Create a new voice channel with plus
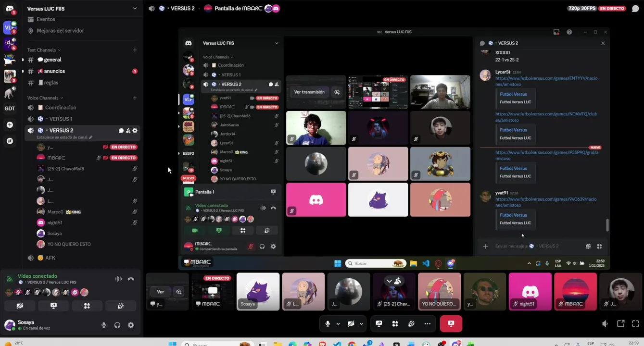This screenshot has height=346, width=644. 135,98
